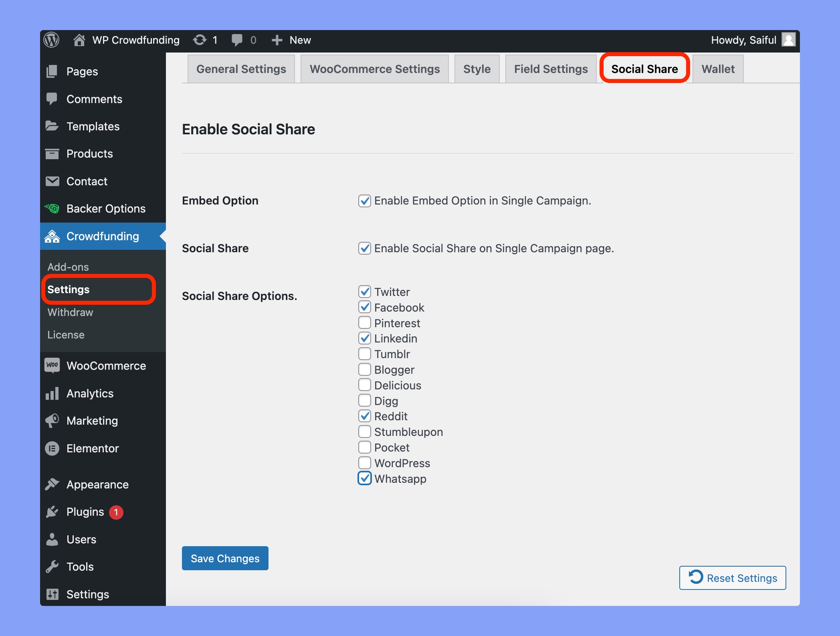Click the WooCommerce Woo icon
Screen dimensions: 840x636
[x=52, y=365]
